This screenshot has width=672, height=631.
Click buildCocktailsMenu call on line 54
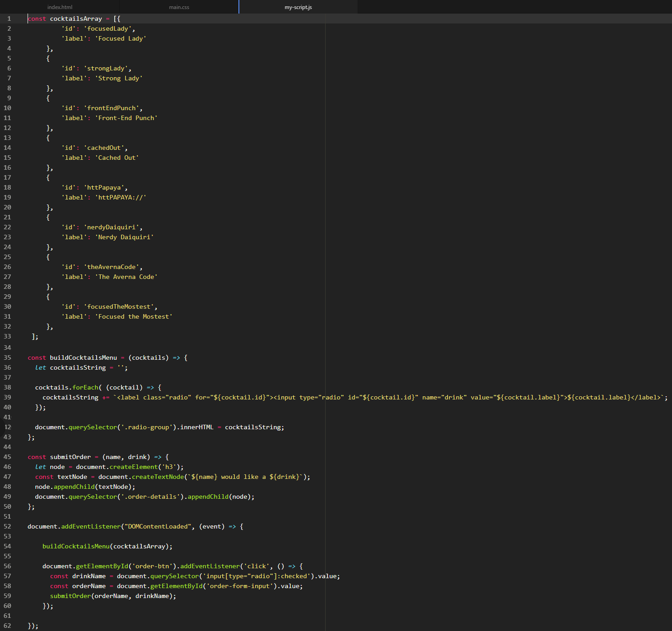pos(76,546)
